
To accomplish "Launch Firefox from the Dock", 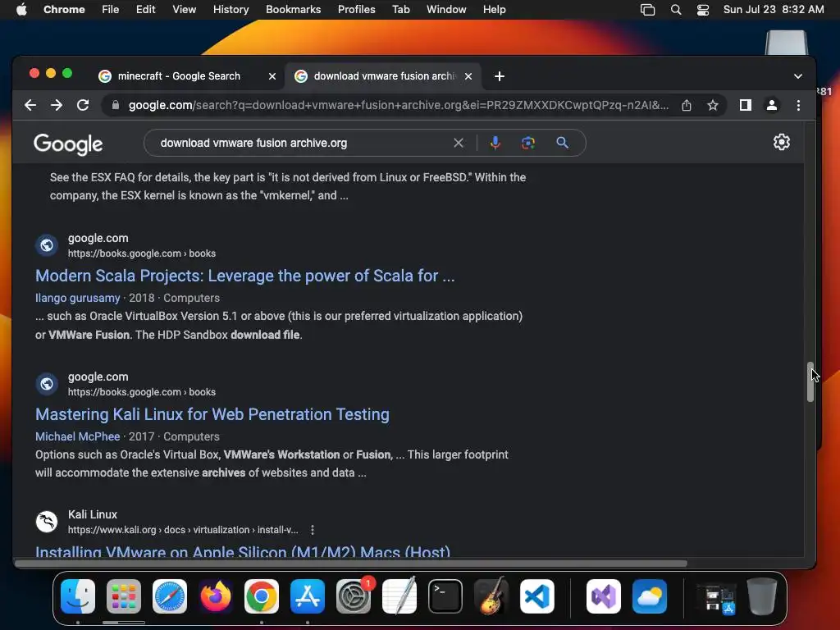I will (216, 596).
